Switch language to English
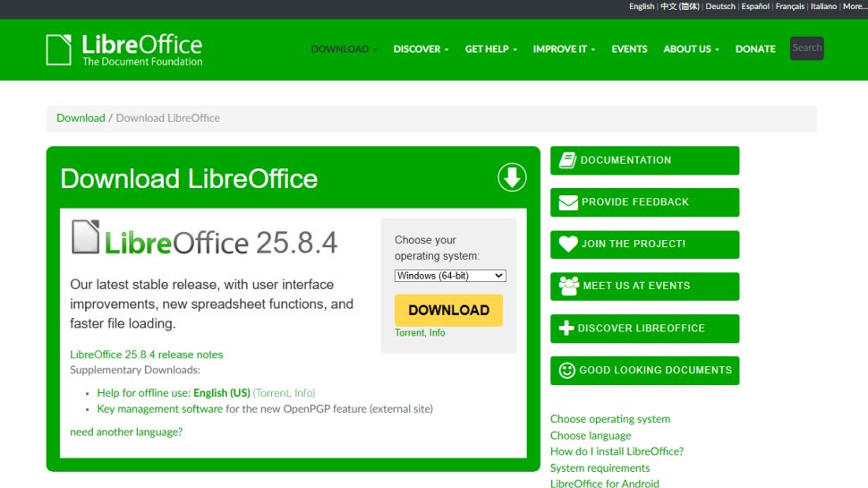Image resolution: width=868 pixels, height=488 pixels. [641, 6]
